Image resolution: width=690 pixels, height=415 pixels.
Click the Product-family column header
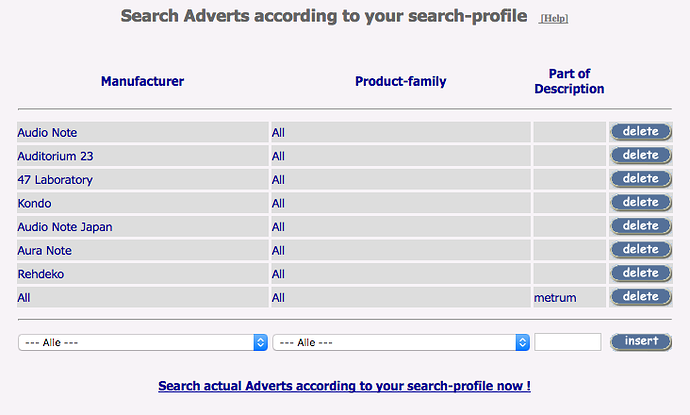coord(401,81)
